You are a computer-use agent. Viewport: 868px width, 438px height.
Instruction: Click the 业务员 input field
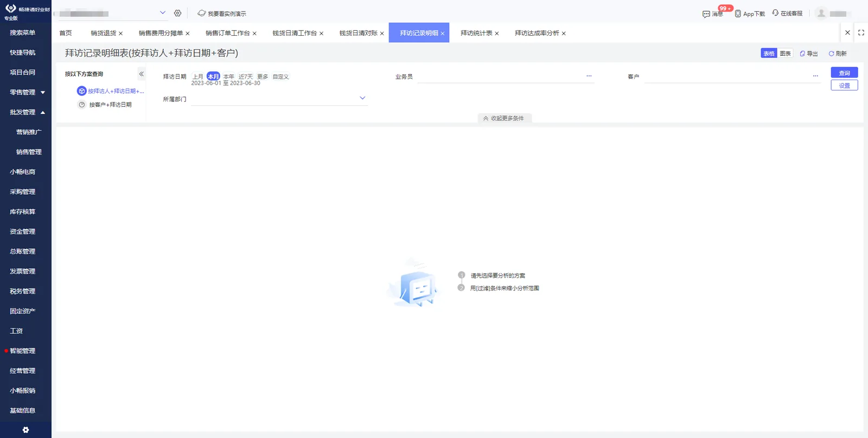tap(506, 77)
